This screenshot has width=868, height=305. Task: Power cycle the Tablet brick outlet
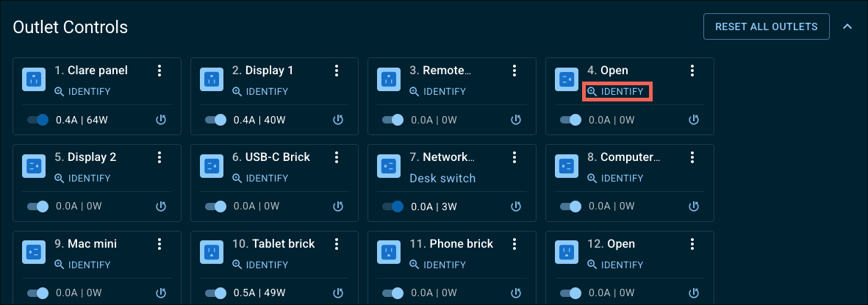coord(338,293)
